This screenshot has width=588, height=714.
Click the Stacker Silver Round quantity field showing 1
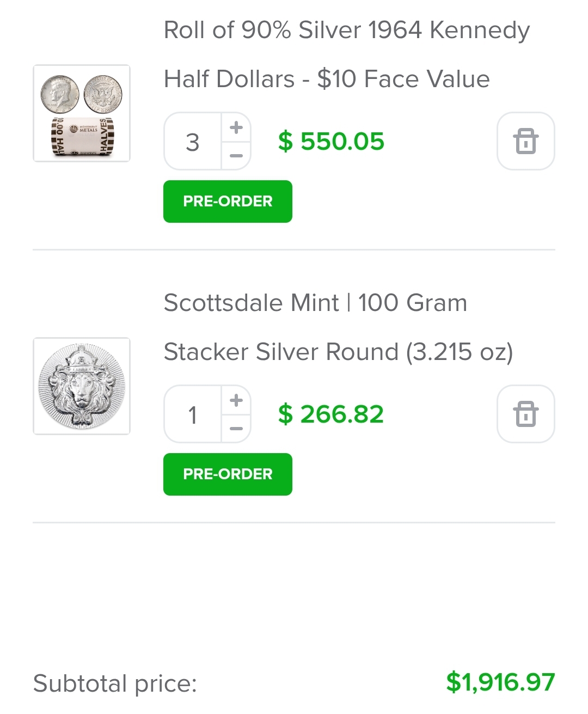point(193,414)
